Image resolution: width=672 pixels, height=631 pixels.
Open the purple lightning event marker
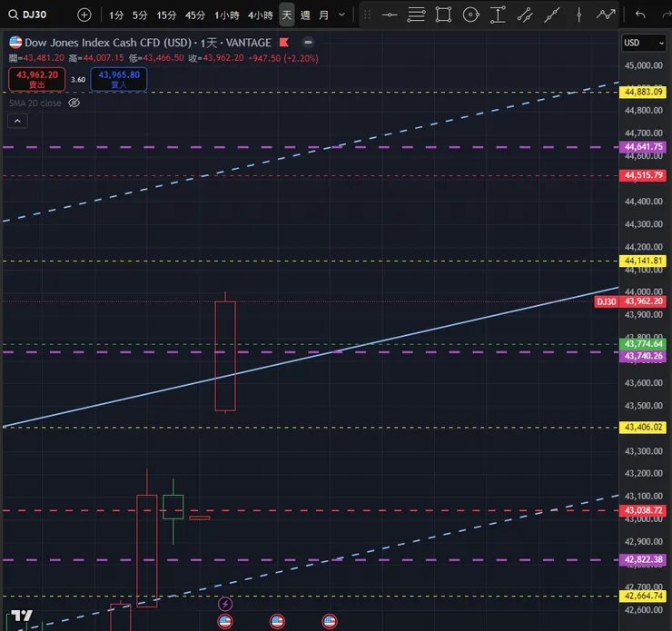[225, 604]
